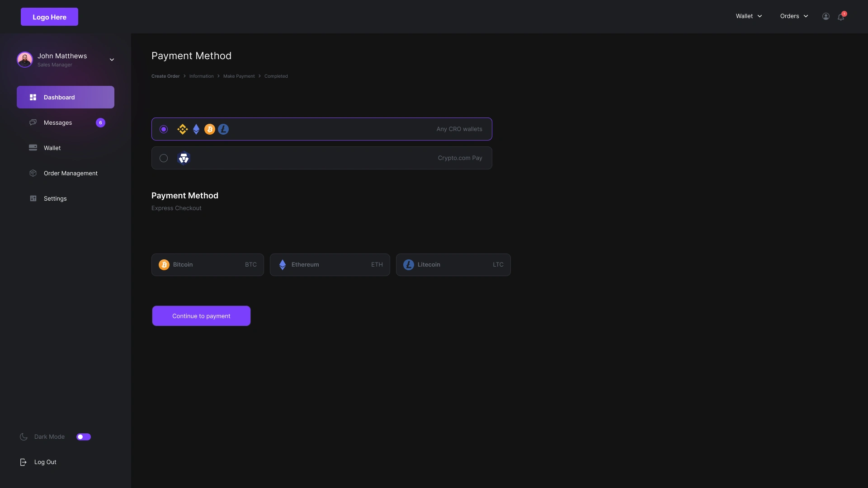Toggle the Dark Mode switch
The image size is (868, 488).
(x=84, y=436)
